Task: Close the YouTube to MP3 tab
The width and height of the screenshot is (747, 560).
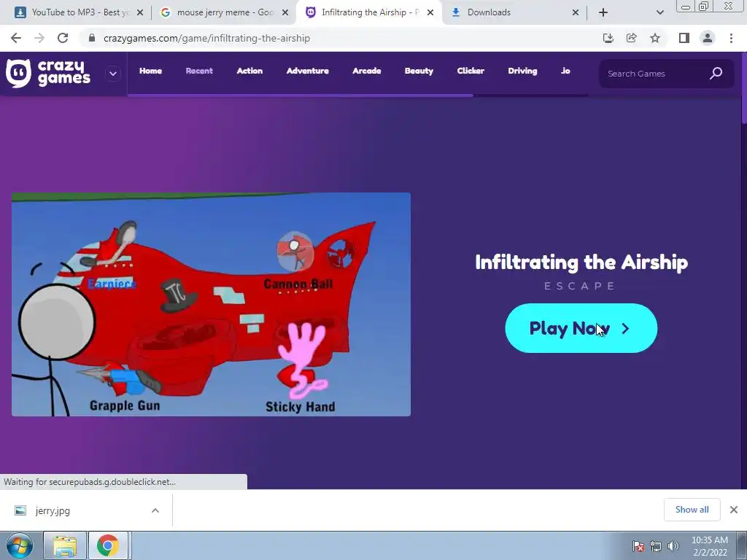Action: (x=140, y=12)
